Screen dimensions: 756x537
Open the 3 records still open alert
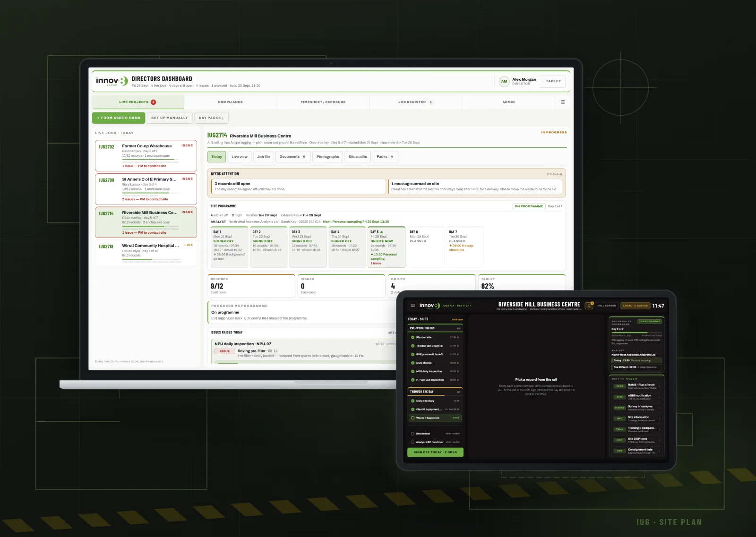pyautogui.click(x=298, y=186)
